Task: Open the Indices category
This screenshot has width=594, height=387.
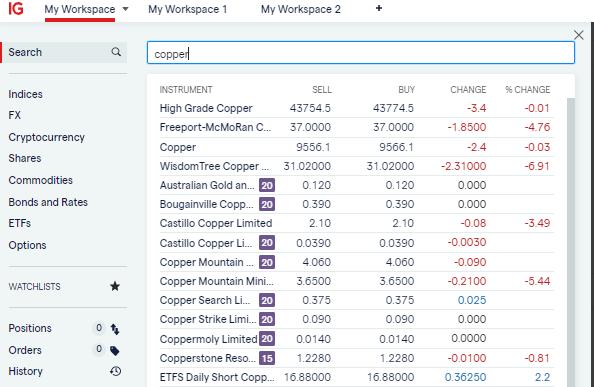Action: [x=25, y=94]
